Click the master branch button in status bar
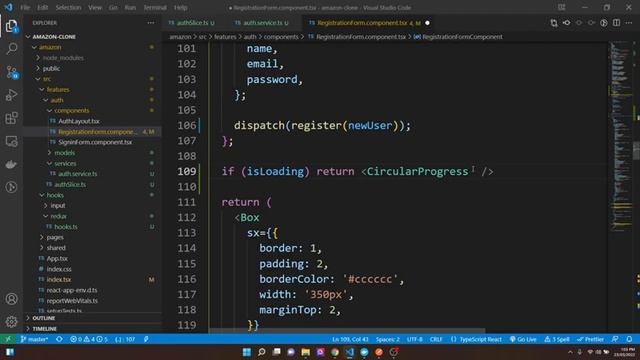 point(34,339)
